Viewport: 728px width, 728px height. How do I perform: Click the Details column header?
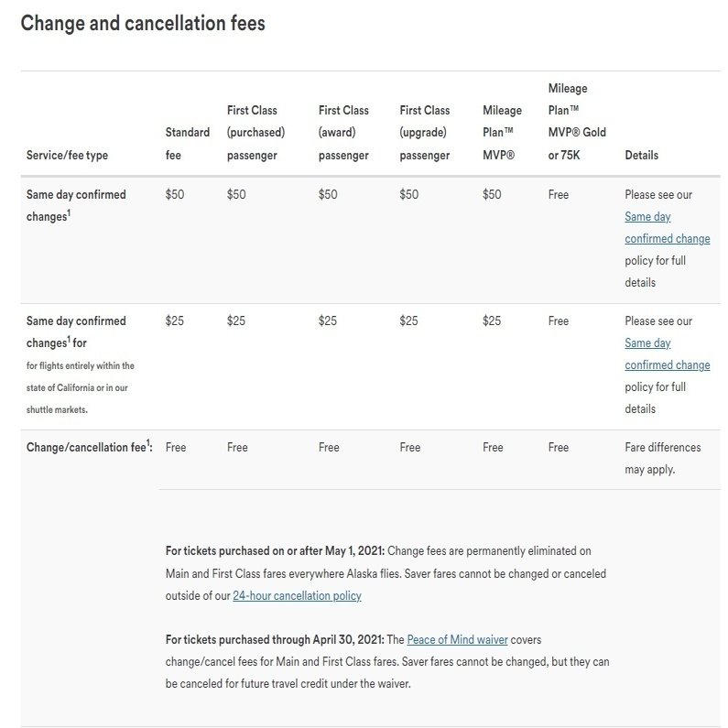(x=641, y=155)
